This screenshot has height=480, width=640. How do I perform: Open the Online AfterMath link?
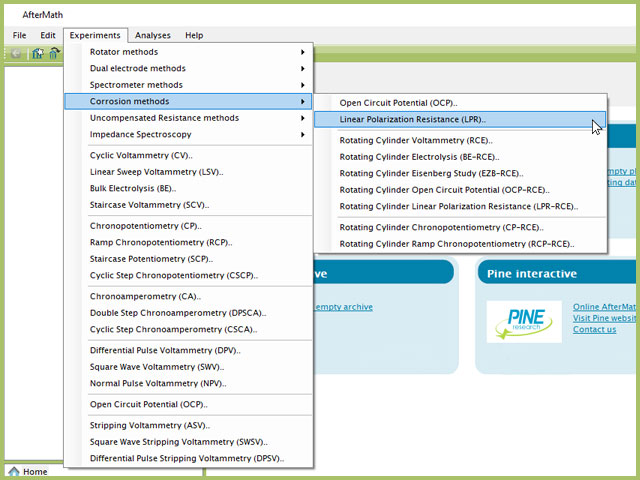pyautogui.click(x=604, y=307)
